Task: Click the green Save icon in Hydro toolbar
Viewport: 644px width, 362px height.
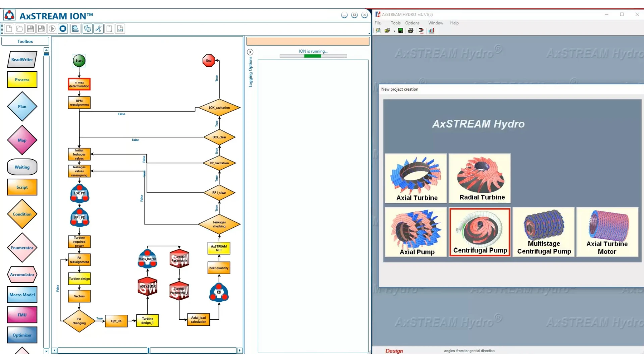Action: coord(400,31)
